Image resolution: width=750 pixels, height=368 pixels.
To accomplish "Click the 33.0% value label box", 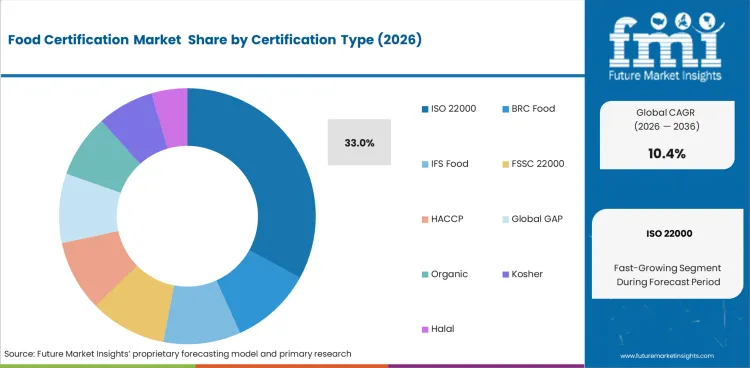I will coord(359,143).
